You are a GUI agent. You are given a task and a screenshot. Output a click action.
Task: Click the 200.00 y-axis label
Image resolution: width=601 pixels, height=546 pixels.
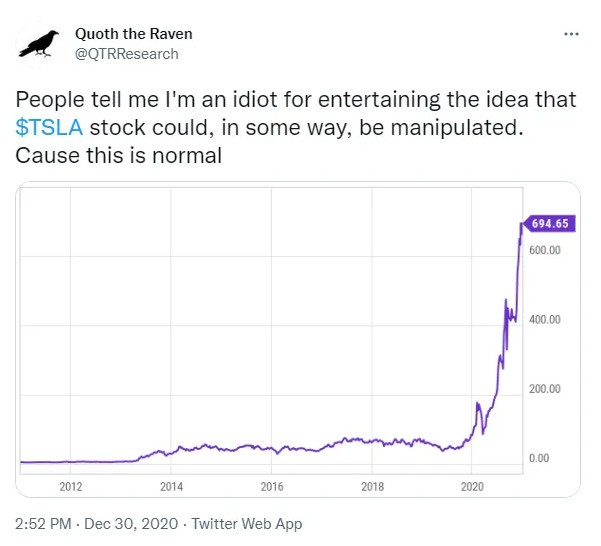point(545,389)
